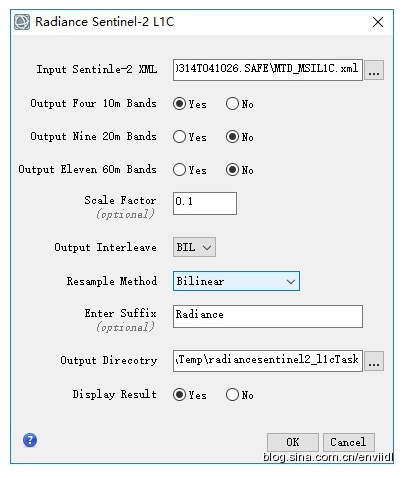Click OK to run the task
Viewport: 406px width, 478px height.
[x=293, y=442]
